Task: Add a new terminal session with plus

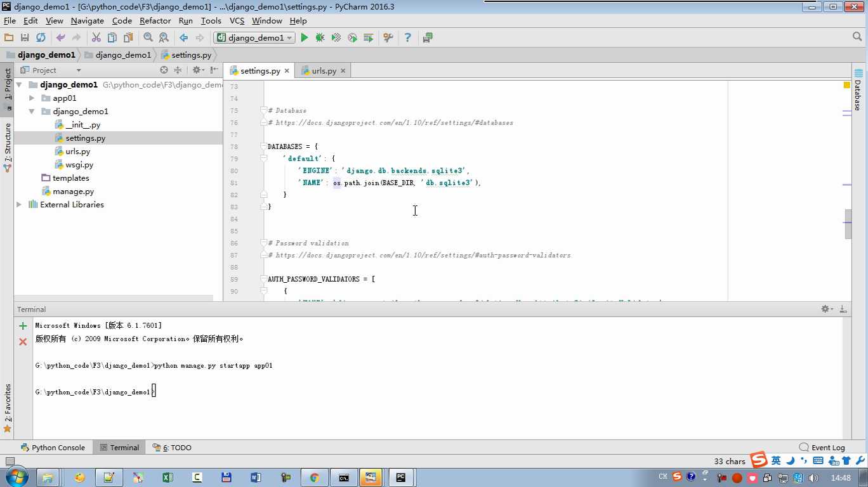Action: point(23,326)
